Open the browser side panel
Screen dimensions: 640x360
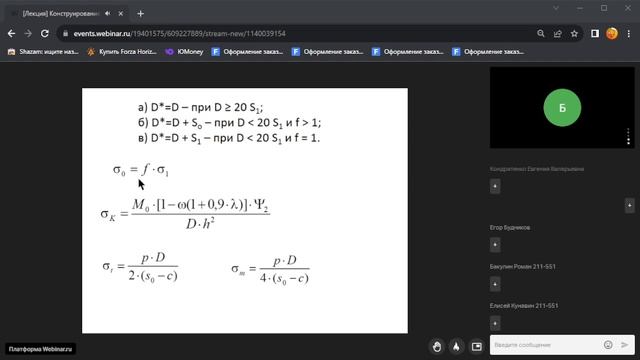pyautogui.click(x=595, y=34)
